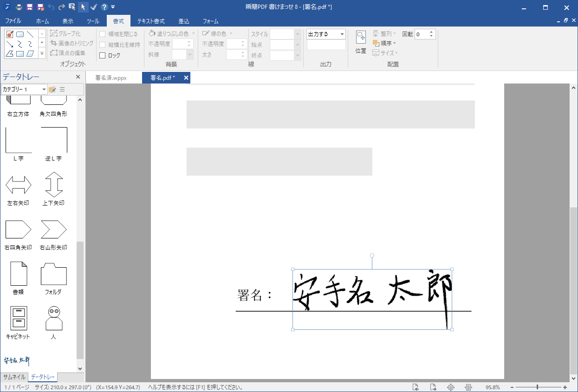Select the 左右矢印 double arrow shape
The height and width of the screenshot is (392, 578).
pyautogui.click(x=18, y=185)
